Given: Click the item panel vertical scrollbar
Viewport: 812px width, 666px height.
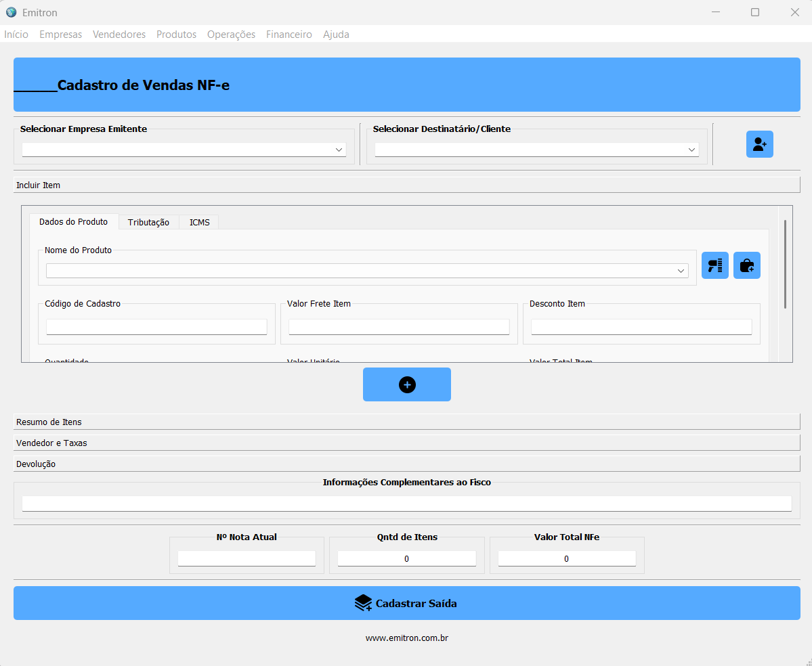Looking at the screenshot, I should (785, 264).
